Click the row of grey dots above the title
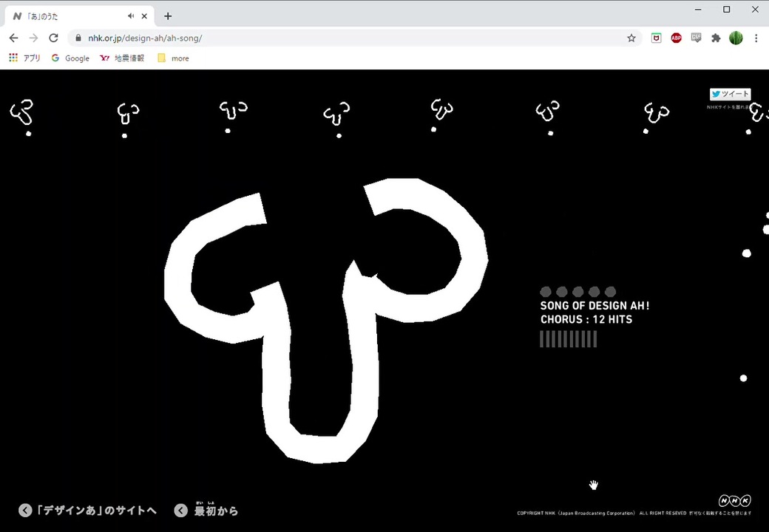Screen dimensions: 769x532 pos(577,292)
